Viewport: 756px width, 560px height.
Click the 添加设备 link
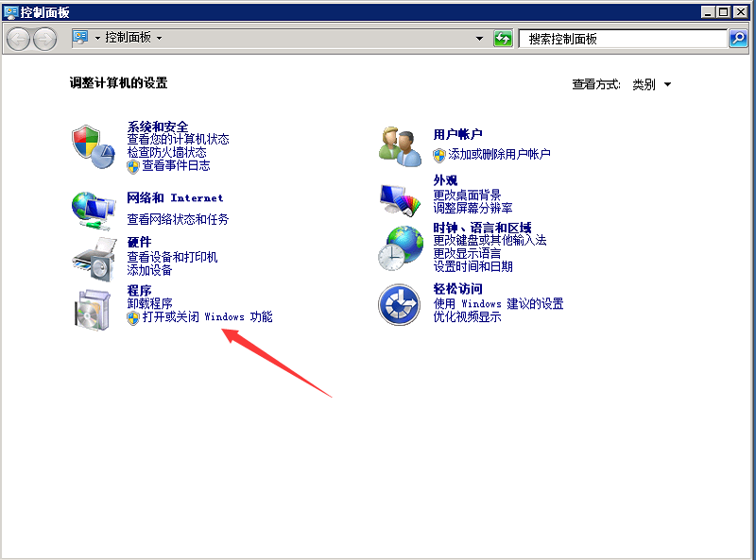click(149, 270)
